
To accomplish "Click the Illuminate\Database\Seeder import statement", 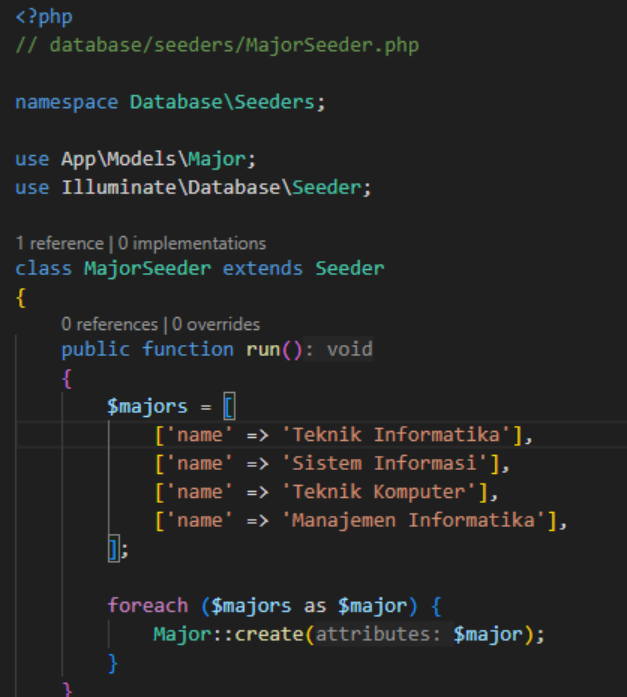I will (215, 187).
